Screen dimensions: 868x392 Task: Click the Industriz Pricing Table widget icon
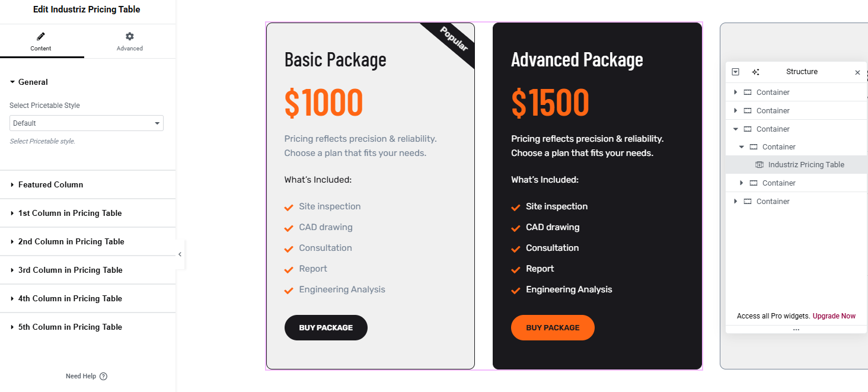point(759,165)
